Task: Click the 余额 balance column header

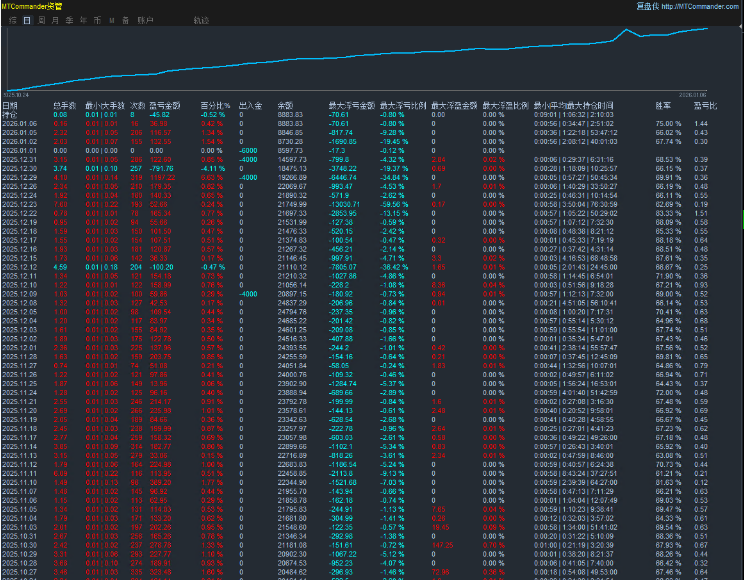Action: (285, 105)
